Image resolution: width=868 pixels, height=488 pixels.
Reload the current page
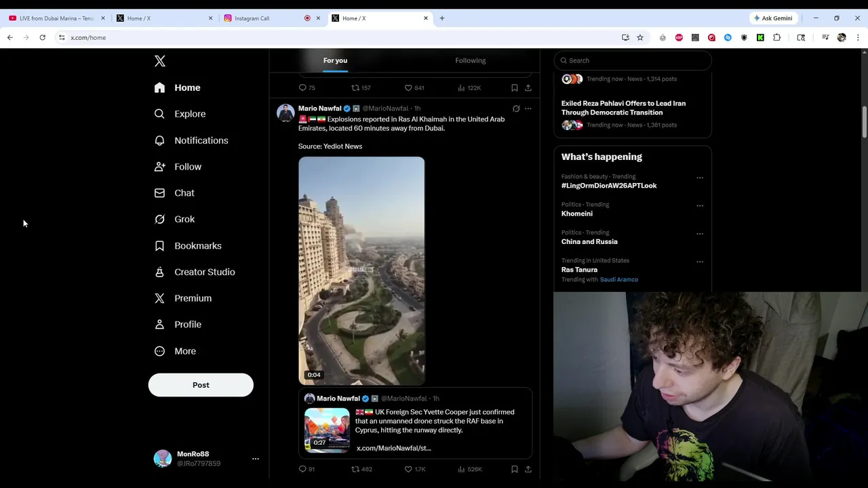pos(42,37)
